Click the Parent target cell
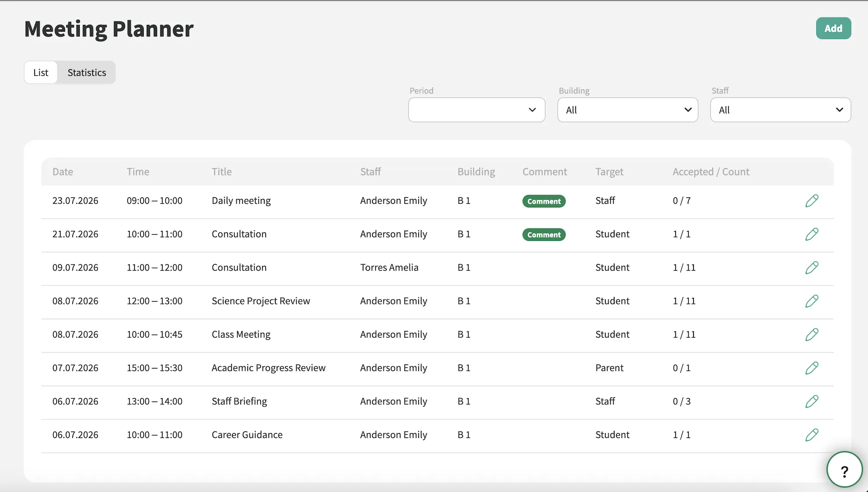Screen dimensions: 868x492 click(x=609, y=367)
